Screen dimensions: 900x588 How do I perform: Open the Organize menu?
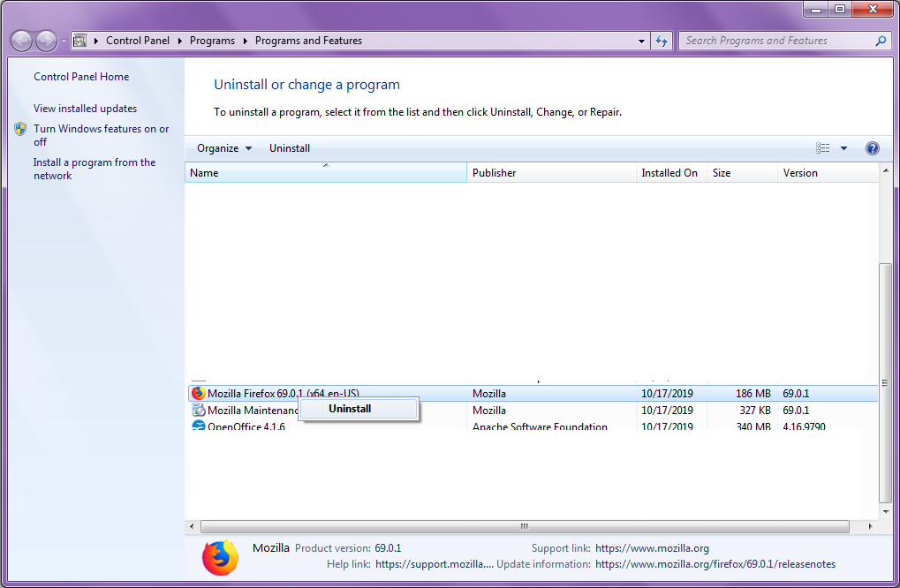tap(224, 148)
